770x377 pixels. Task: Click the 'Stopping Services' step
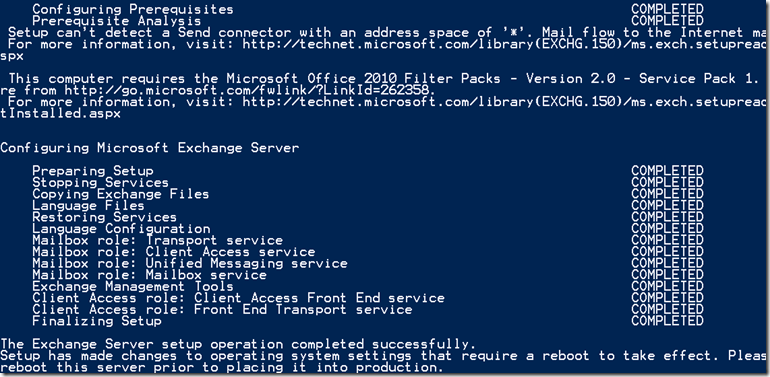coord(100,183)
